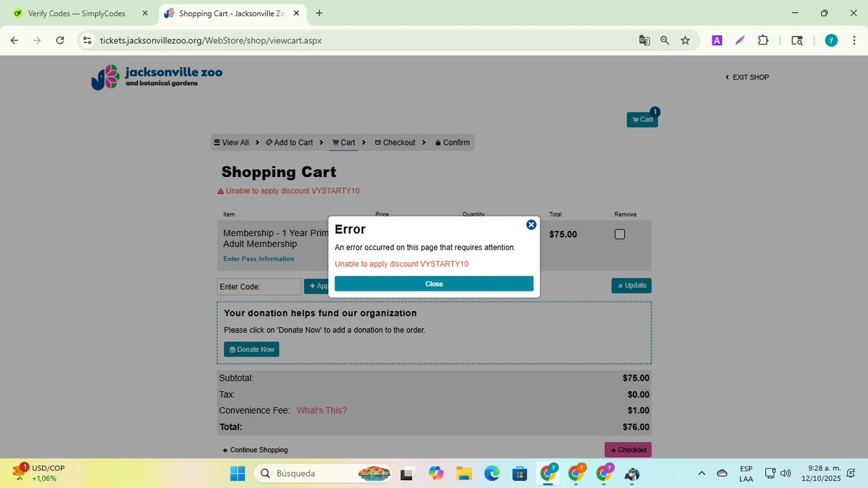Switch to the Verify Codes — SimplyCodes tab
This screenshot has height=488, width=868.
(76, 13)
